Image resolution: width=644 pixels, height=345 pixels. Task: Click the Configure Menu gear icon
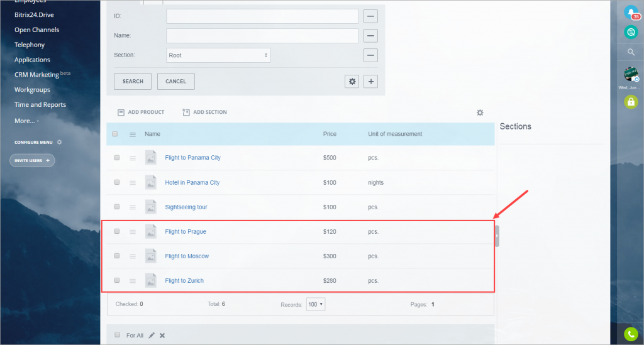pyautogui.click(x=60, y=142)
